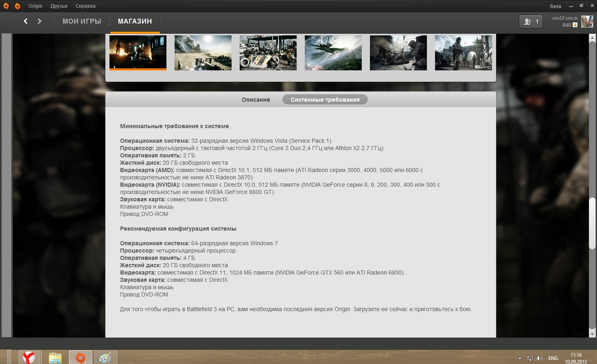The image size is (597, 364).
Task: Select the Системные требования tab
Action: (325, 100)
